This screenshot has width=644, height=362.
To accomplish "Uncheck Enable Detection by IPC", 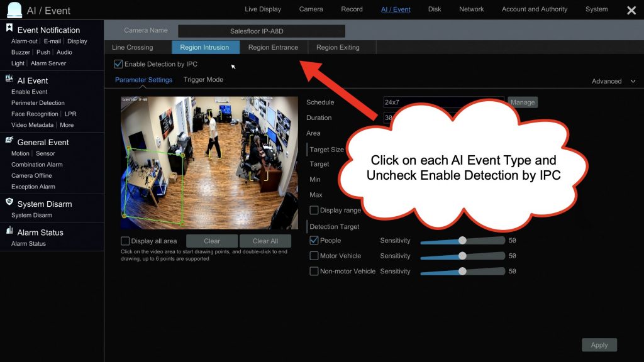I will coord(118,64).
